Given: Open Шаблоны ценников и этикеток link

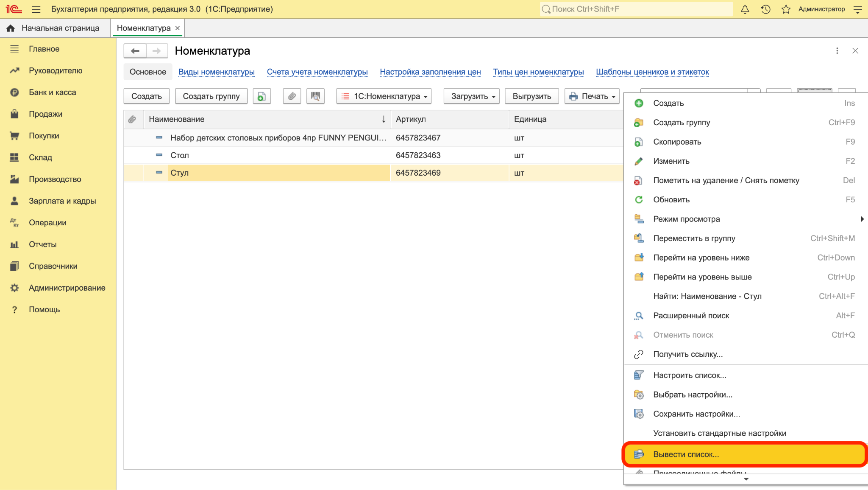Looking at the screenshot, I should coord(652,72).
